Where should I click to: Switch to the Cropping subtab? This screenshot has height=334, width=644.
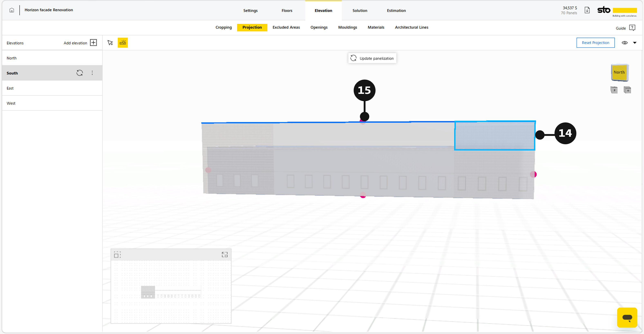tap(224, 27)
